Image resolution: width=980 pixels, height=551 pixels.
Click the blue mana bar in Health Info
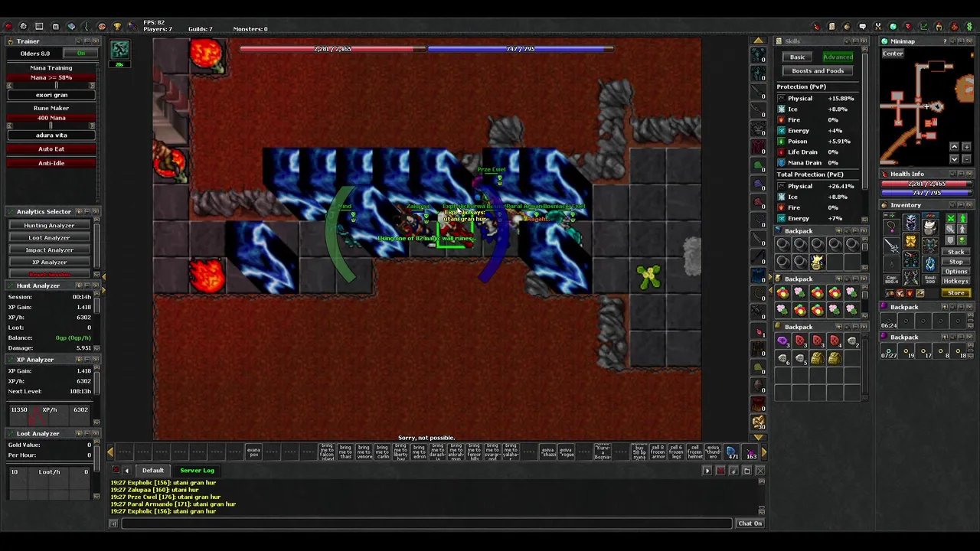926,193
